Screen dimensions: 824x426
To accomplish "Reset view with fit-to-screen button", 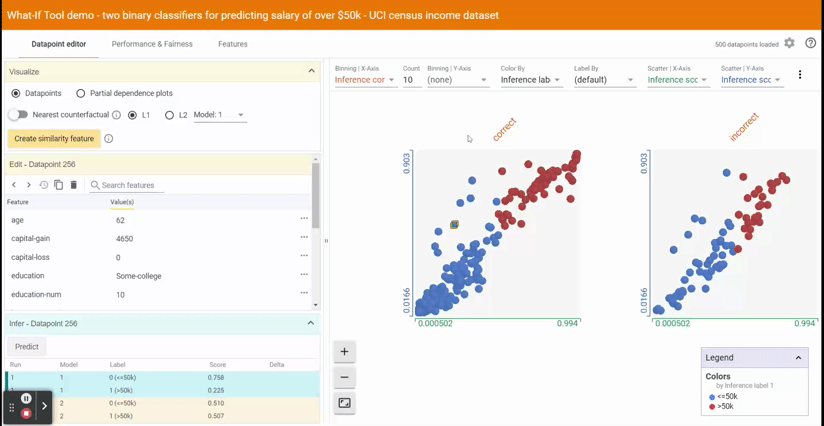I will 345,403.
